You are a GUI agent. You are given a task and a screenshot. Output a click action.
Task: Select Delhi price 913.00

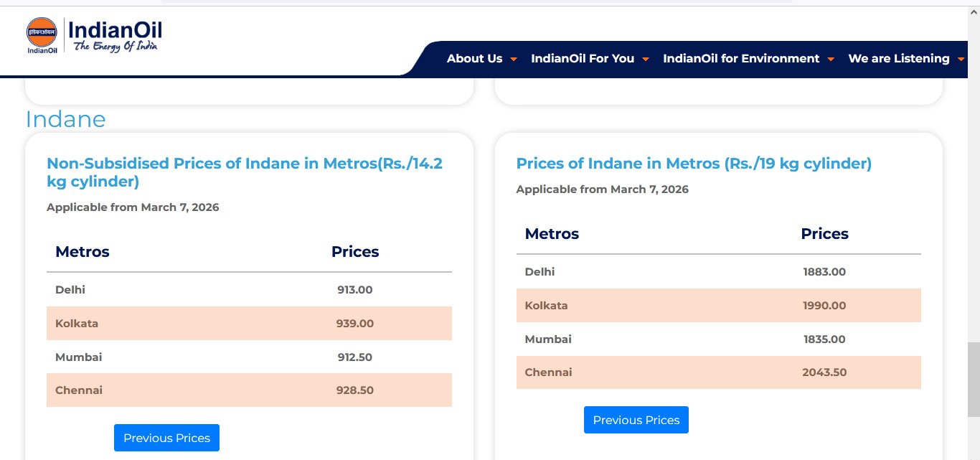point(355,290)
